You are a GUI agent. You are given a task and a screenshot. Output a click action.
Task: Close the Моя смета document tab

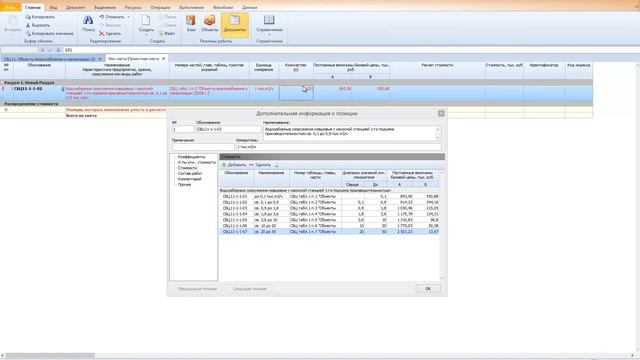(x=164, y=59)
